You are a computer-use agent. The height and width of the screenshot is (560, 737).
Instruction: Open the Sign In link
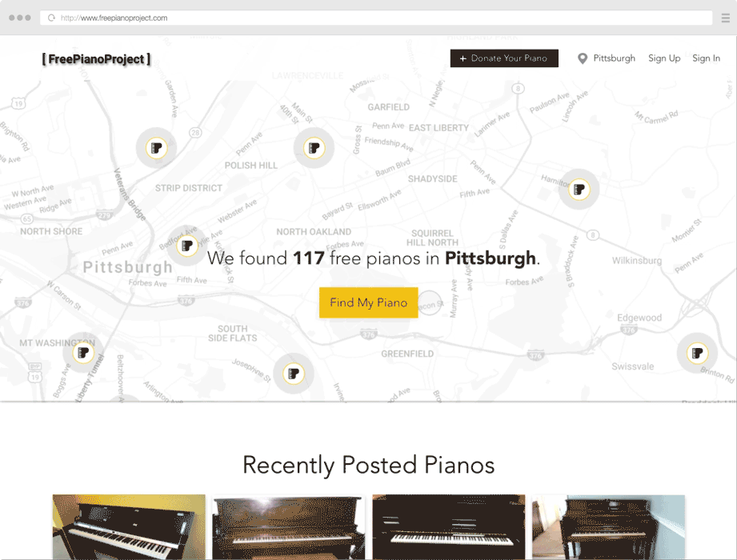706,58
